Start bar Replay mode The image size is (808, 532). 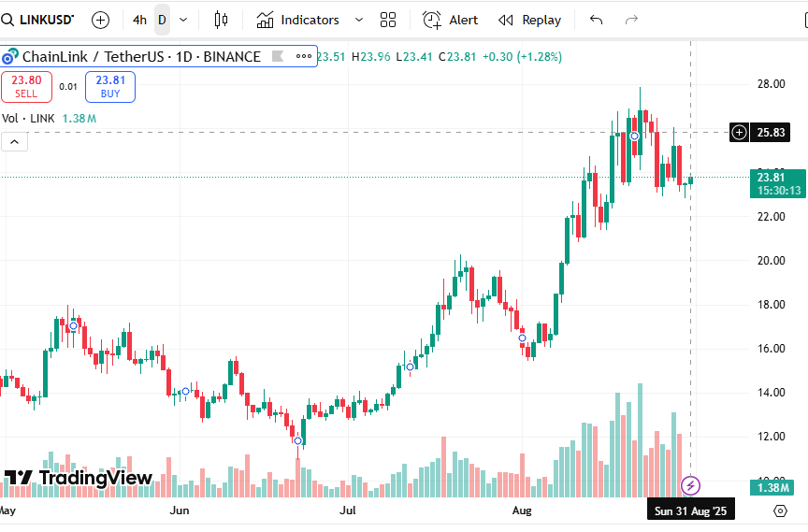coord(530,20)
